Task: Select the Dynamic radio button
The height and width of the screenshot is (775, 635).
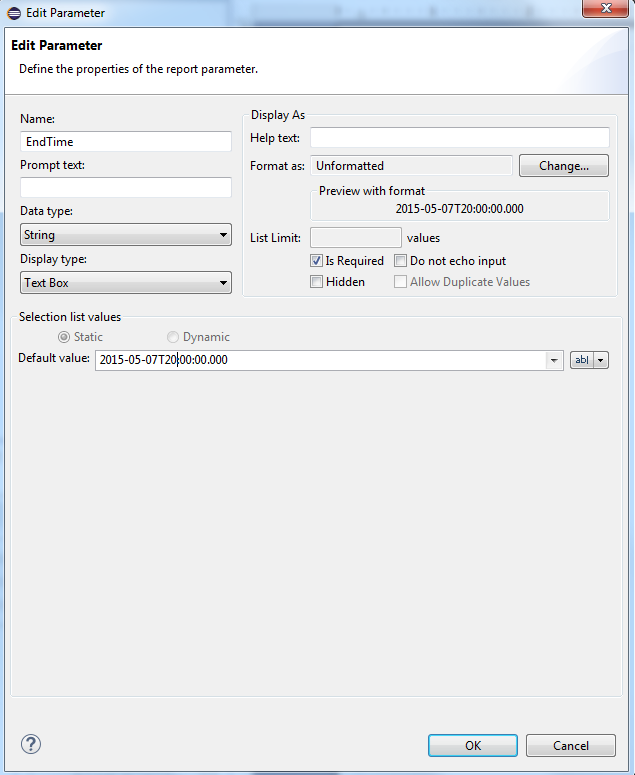Action: (173, 337)
